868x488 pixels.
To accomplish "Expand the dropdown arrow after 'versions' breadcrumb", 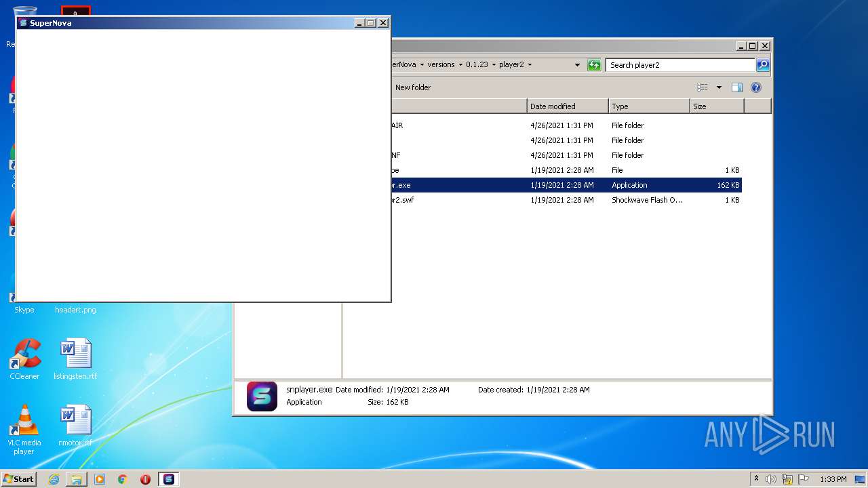I will (x=460, y=65).
